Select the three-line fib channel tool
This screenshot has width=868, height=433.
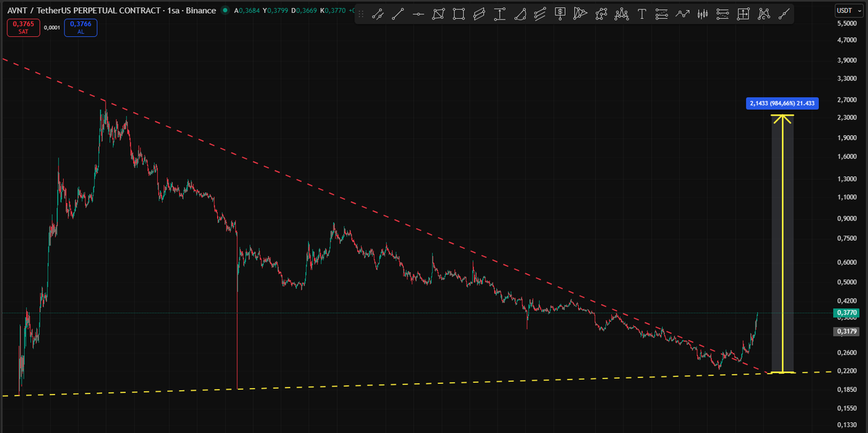tap(540, 14)
